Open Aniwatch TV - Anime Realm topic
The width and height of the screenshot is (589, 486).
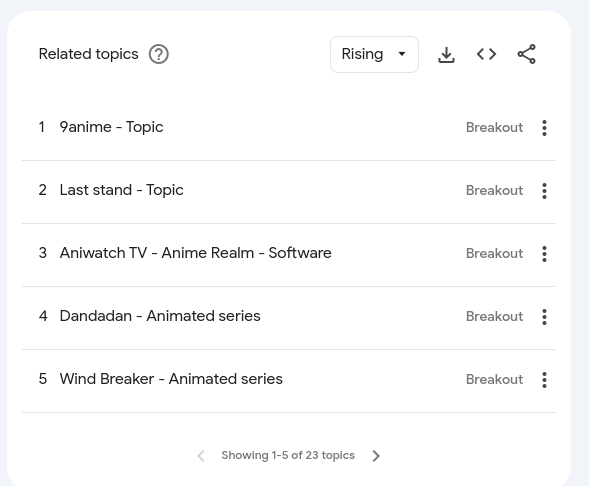tap(195, 253)
